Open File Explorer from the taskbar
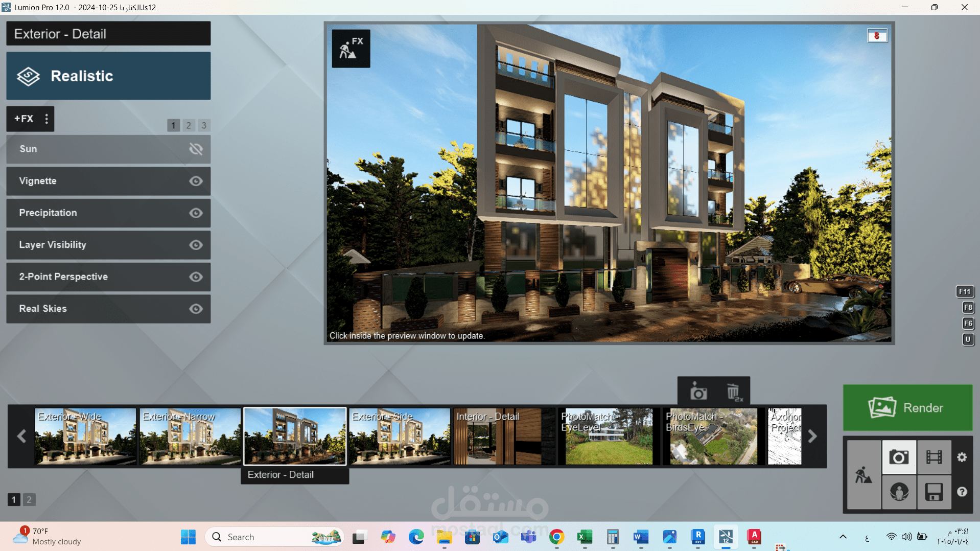The height and width of the screenshot is (551, 980). pos(444,537)
